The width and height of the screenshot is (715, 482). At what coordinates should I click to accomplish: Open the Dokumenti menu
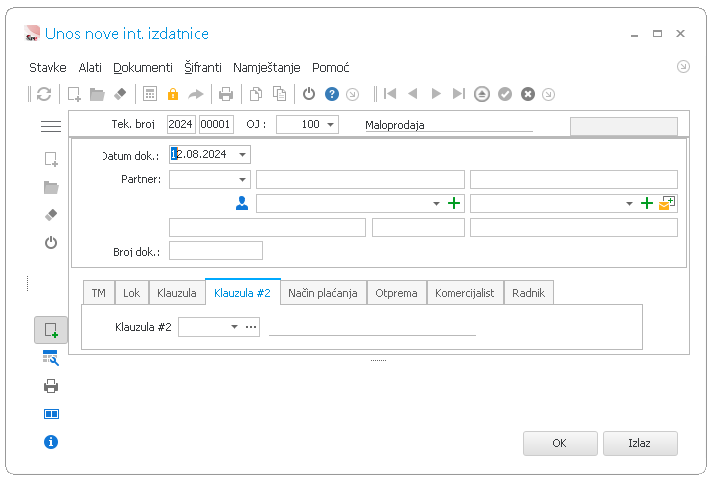pyautogui.click(x=143, y=68)
